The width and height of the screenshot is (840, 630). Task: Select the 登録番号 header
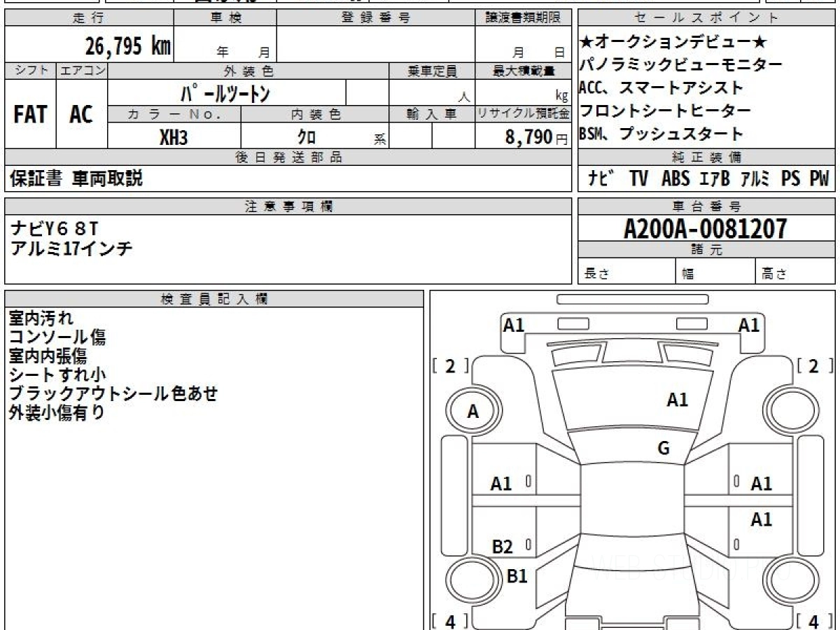[376, 18]
